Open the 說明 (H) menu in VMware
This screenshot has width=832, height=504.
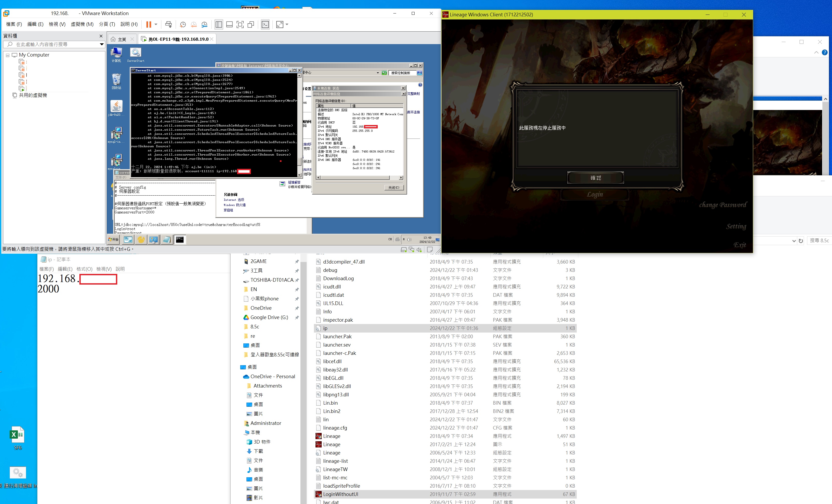pos(129,24)
